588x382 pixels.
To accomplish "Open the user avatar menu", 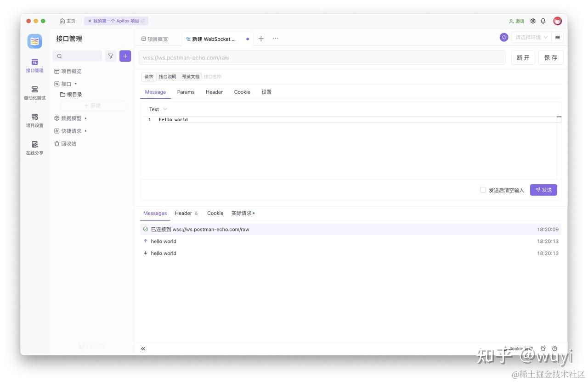I will (x=558, y=21).
